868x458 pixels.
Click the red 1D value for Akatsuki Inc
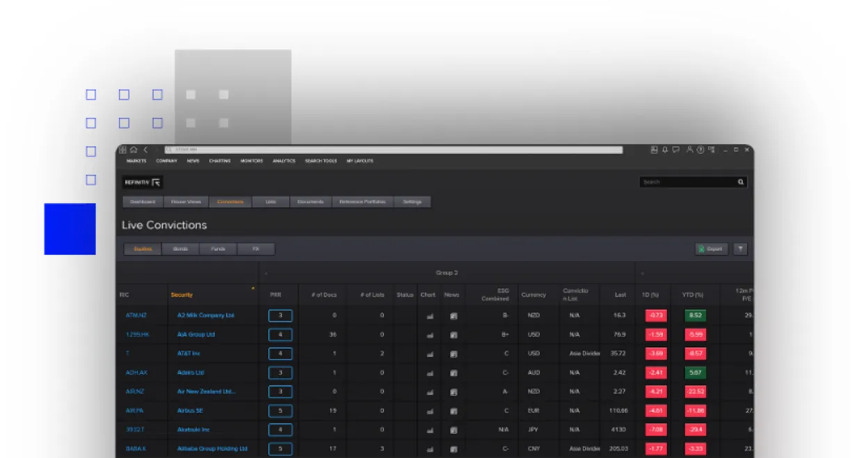pyautogui.click(x=656, y=429)
